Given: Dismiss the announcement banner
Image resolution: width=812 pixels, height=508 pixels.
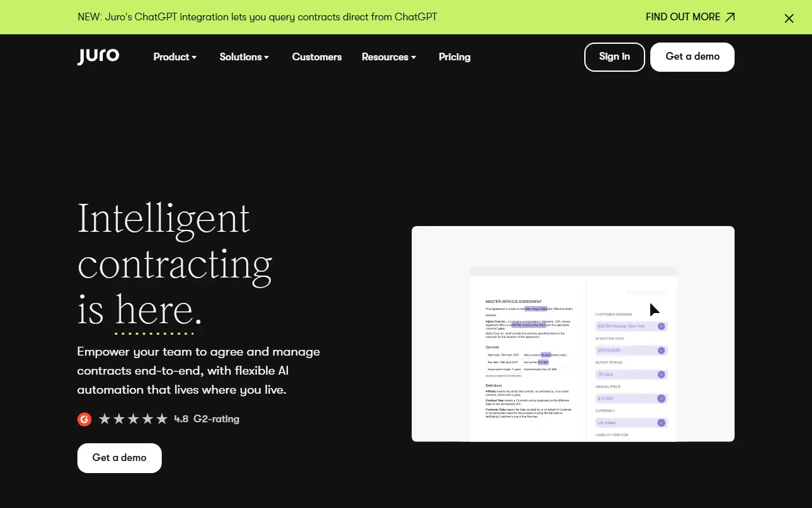Looking at the screenshot, I should pos(789,18).
